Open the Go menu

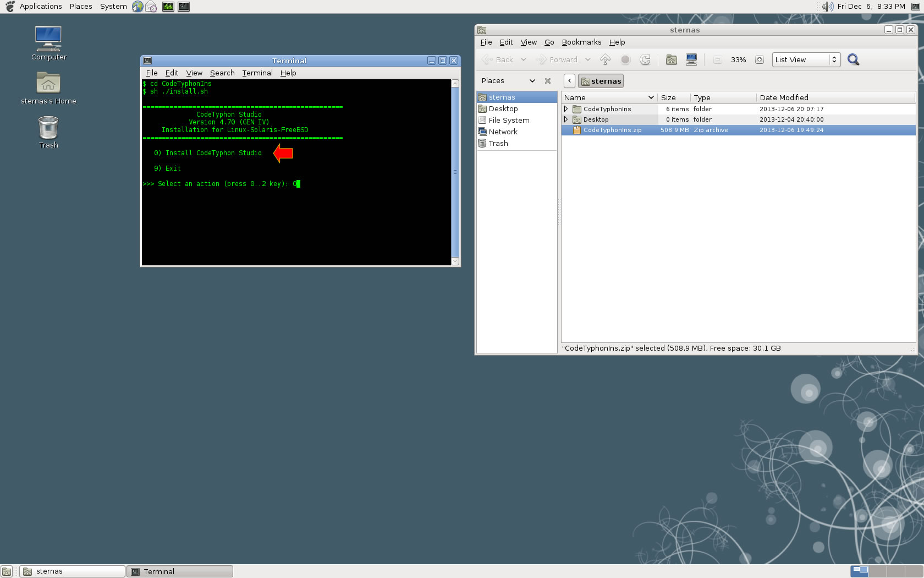click(549, 42)
